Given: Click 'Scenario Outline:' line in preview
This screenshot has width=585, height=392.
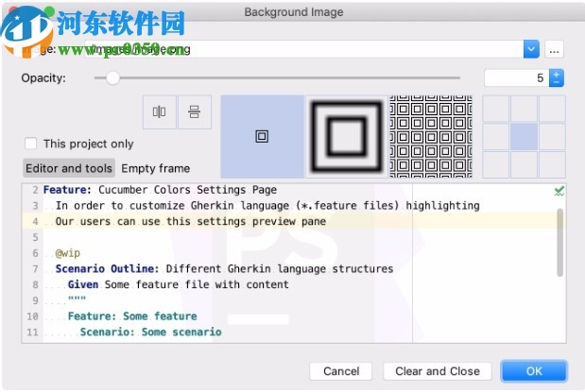Looking at the screenshot, I should click(x=224, y=268).
